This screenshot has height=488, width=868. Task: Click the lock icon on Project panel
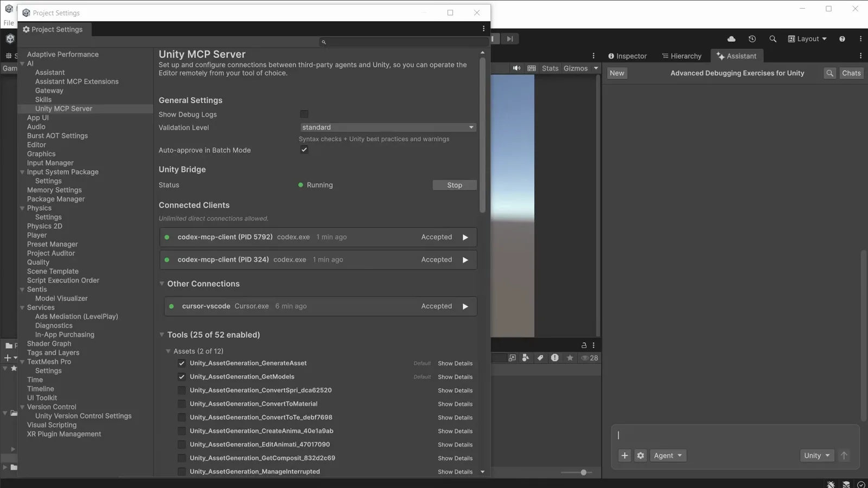(584, 345)
